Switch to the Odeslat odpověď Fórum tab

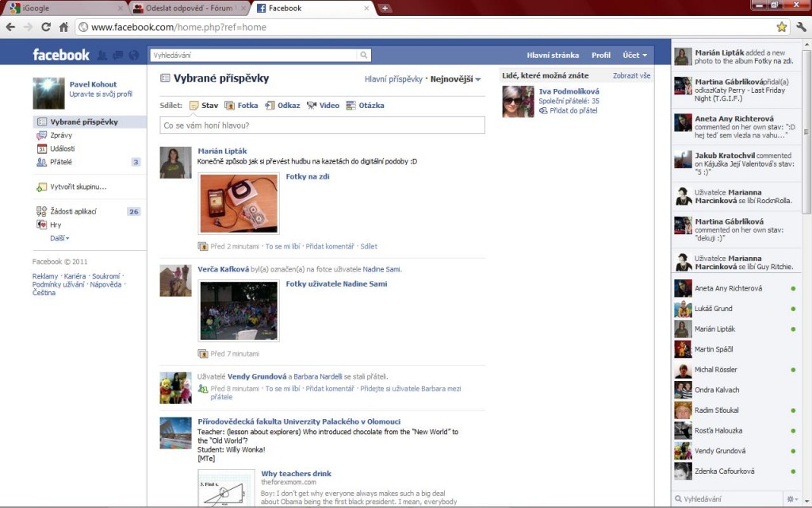coord(189,8)
